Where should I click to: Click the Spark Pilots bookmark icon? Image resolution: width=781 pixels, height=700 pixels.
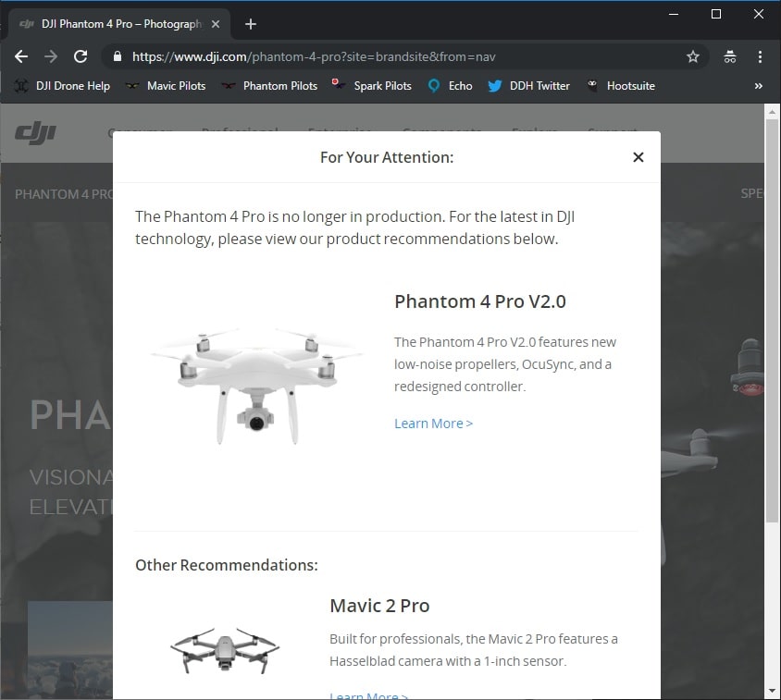(338, 83)
